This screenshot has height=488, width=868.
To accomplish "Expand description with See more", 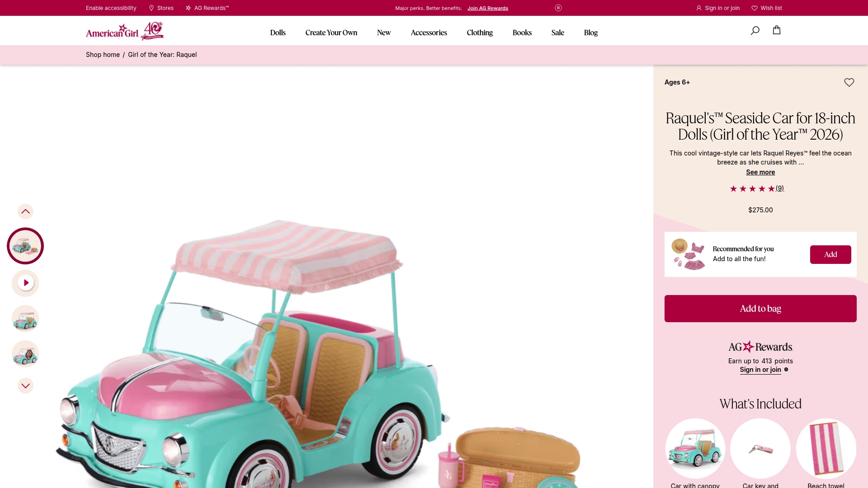I will [x=760, y=172].
